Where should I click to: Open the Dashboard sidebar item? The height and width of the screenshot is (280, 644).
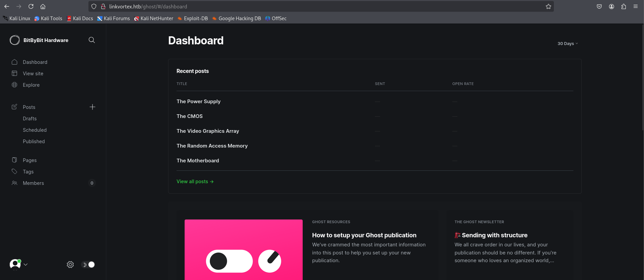35,62
